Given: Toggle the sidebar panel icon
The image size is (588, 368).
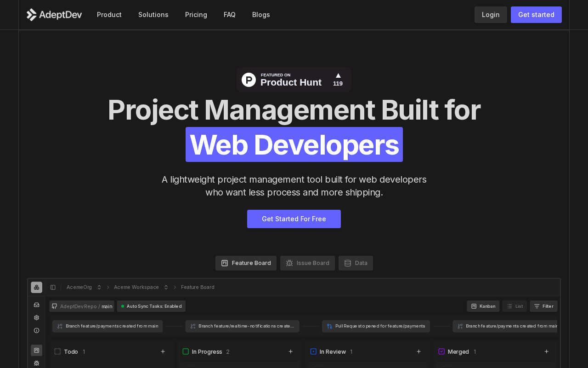Looking at the screenshot, I should [x=53, y=287].
